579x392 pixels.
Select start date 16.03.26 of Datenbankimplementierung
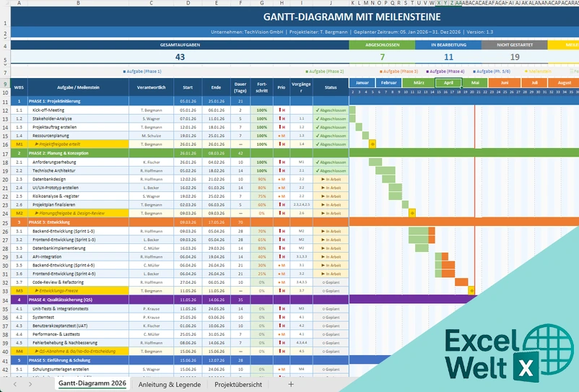[x=188, y=248]
